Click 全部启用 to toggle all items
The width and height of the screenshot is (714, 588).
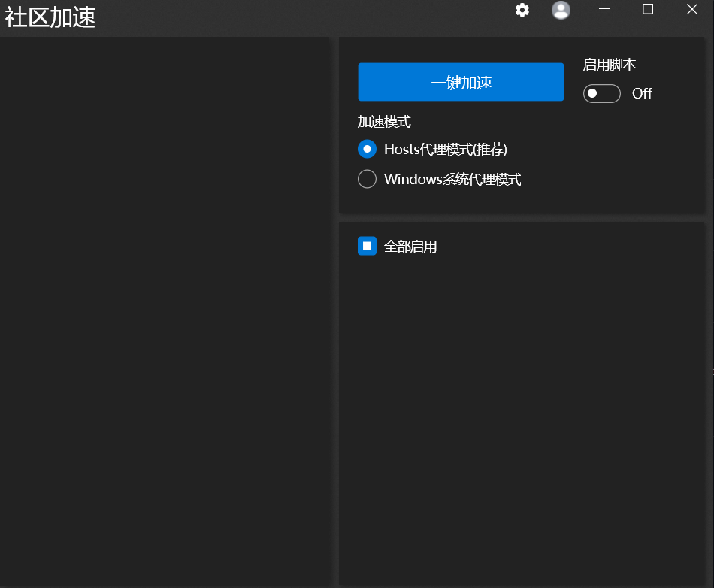point(366,245)
